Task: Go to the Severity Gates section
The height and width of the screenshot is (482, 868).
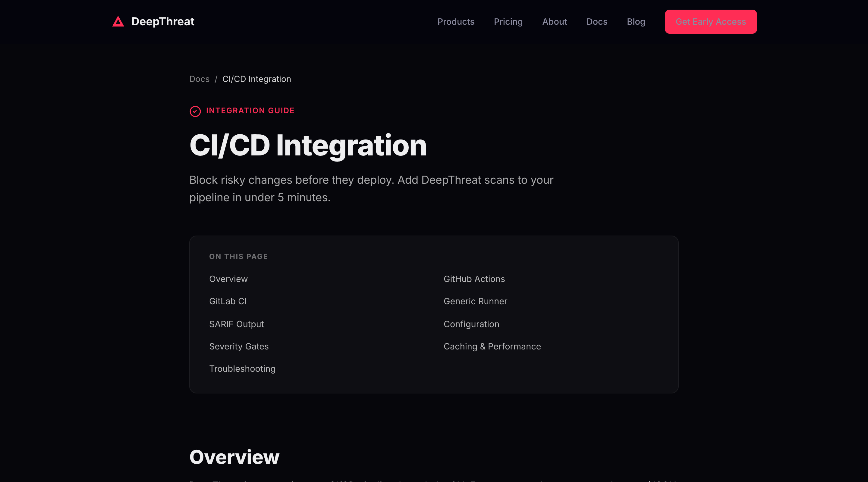Action: (x=239, y=346)
